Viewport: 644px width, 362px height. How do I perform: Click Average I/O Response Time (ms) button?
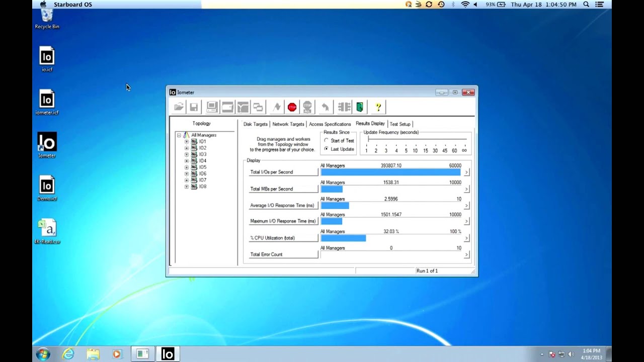284,205
